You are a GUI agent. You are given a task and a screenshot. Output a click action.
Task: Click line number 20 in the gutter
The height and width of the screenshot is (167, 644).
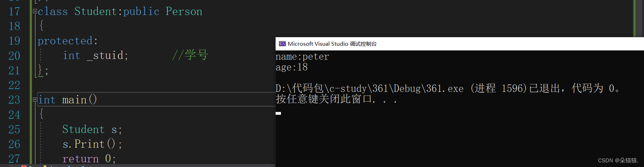pos(14,56)
